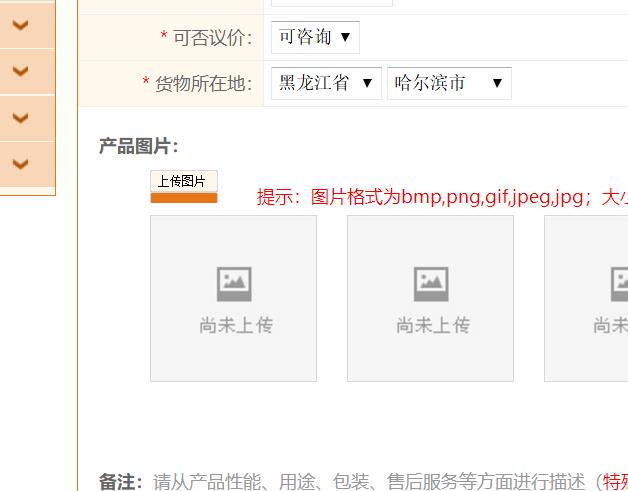Click 尚未上传 text in the first image slot
The image size is (628, 491).
(235, 325)
